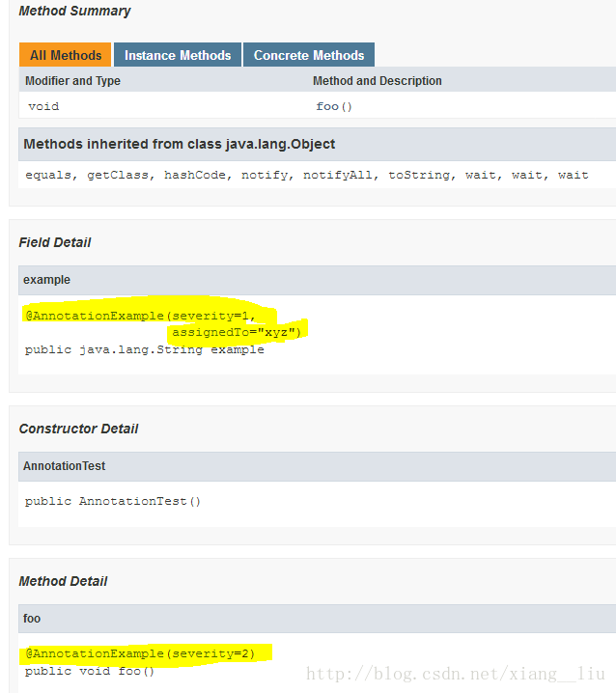
Task: Click the Method Detail heading
Action: pyautogui.click(x=63, y=581)
